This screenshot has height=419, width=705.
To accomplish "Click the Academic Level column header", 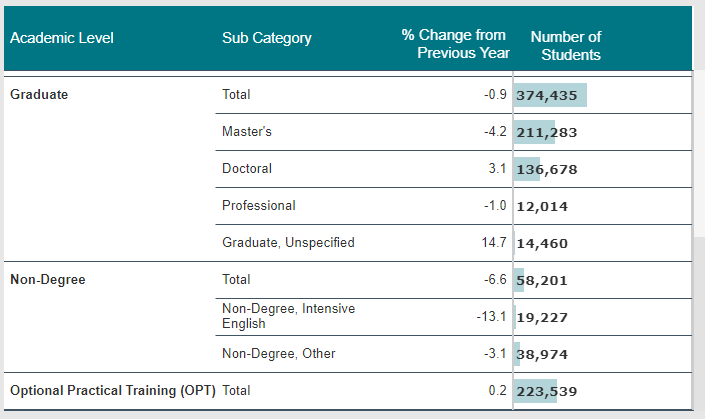I will click(x=62, y=38).
